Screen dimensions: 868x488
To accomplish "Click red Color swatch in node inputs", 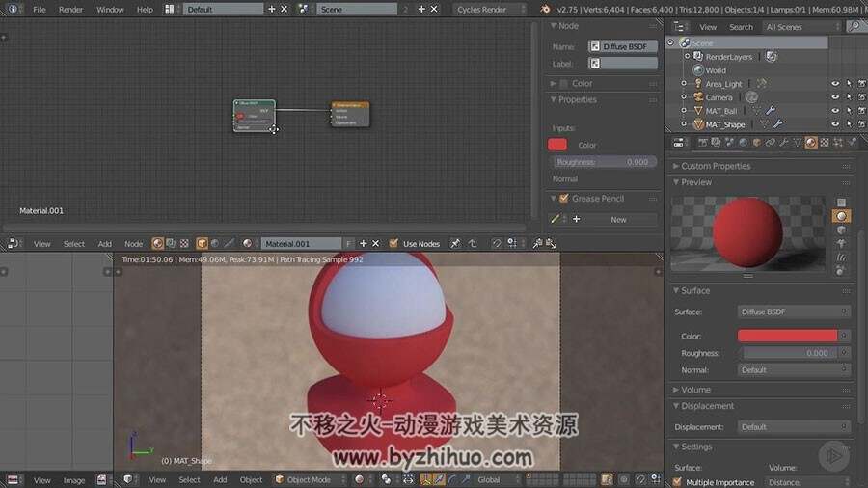I will [557, 145].
